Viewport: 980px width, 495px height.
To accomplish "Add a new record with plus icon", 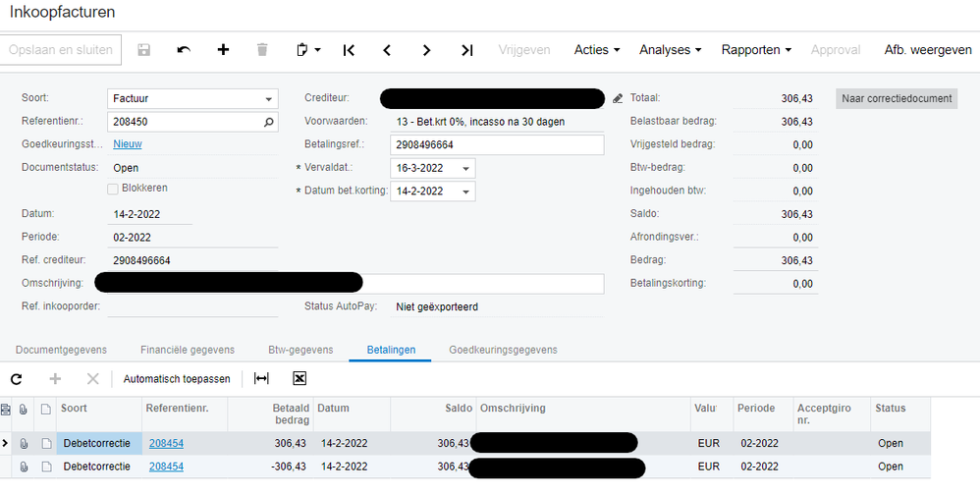I will click(x=223, y=50).
